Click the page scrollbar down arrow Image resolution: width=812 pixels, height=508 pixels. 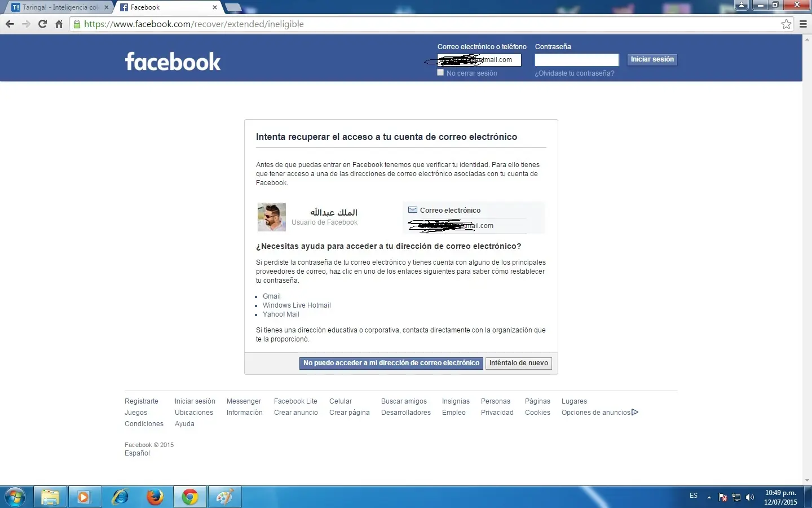807,480
